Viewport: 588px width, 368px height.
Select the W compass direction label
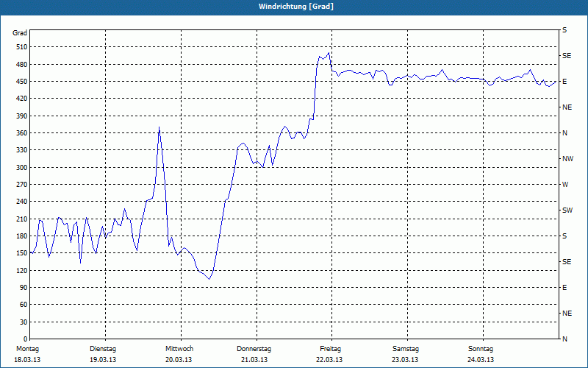[565, 185]
